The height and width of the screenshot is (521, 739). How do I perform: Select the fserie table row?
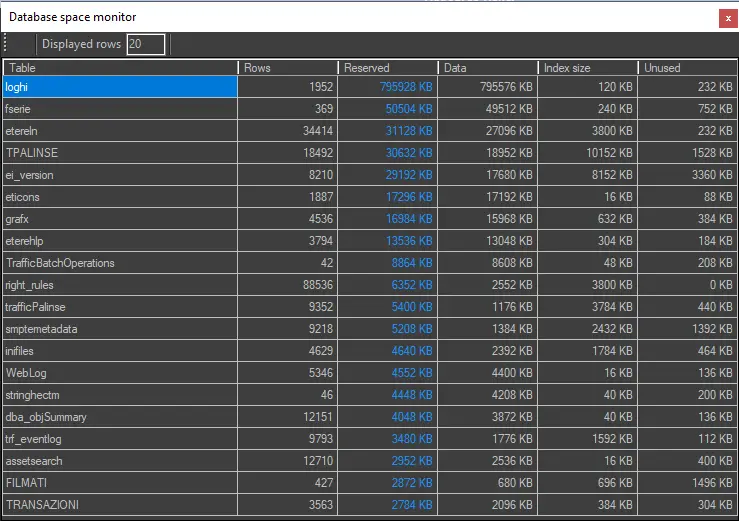coord(120,109)
